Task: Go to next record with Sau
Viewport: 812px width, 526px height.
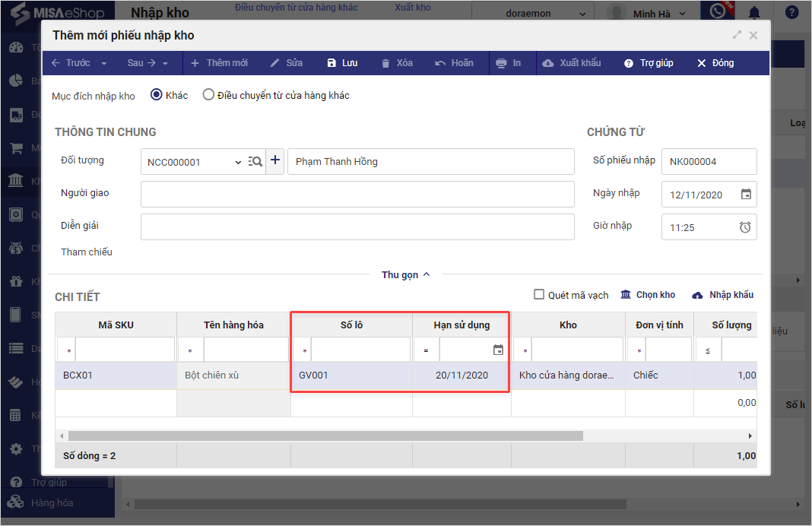Action: click(x=141, y=63)
